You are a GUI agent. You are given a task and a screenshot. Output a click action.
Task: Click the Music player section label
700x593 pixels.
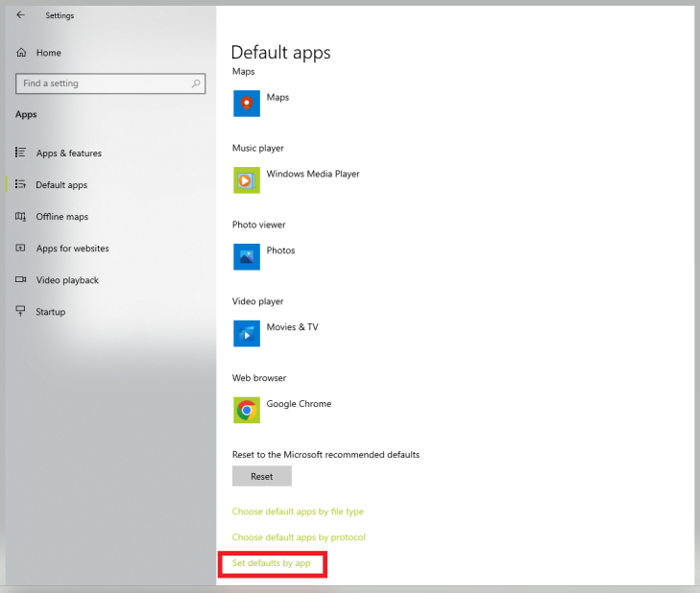[258, 148]
